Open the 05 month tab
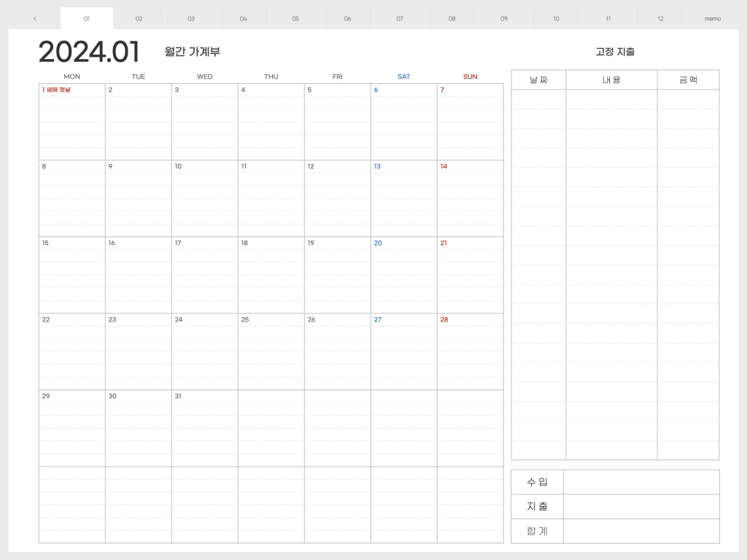This screenshot has height=560, width=747. [x=295, y=18]
